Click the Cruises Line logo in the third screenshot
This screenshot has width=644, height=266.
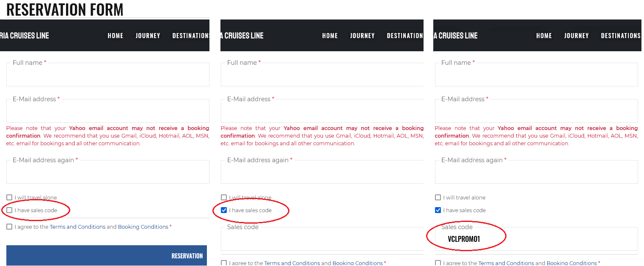[x=456, y=36]
